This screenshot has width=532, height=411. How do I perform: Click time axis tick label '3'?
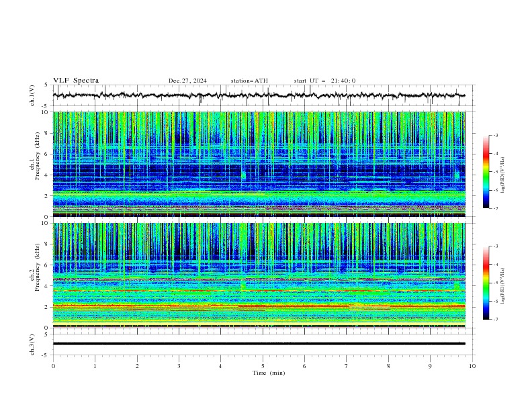[x=179, y=366]
